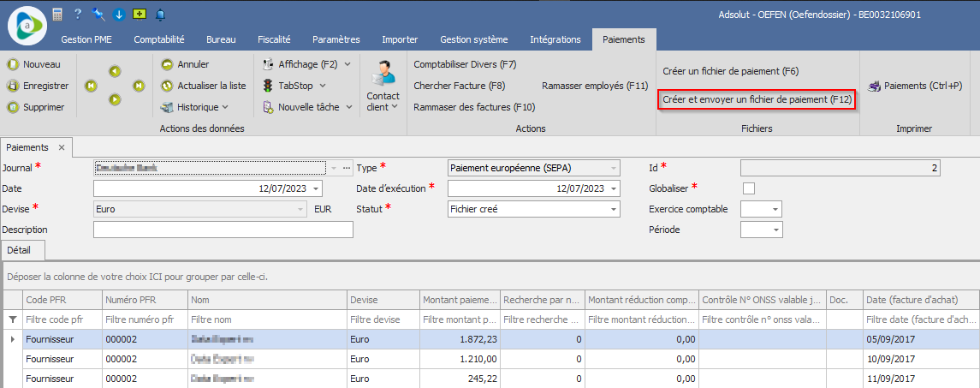Select the cell with amount 1.210,00

point(460,359)
